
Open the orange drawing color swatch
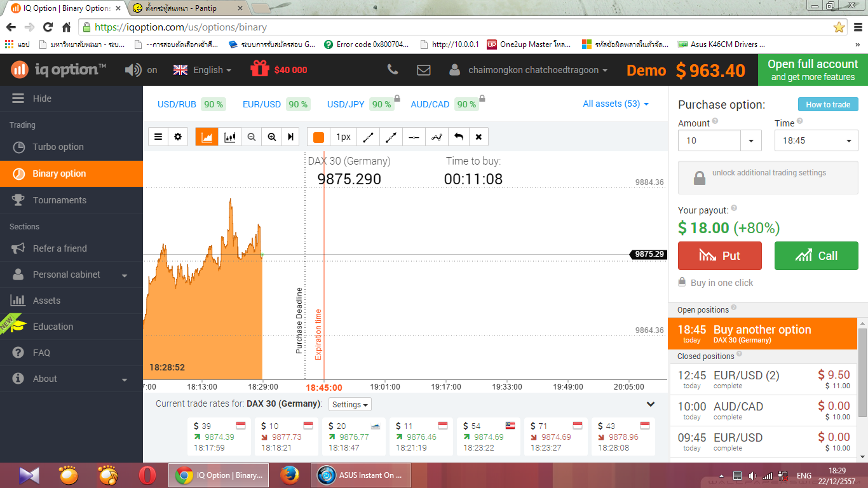click(318, 137)
